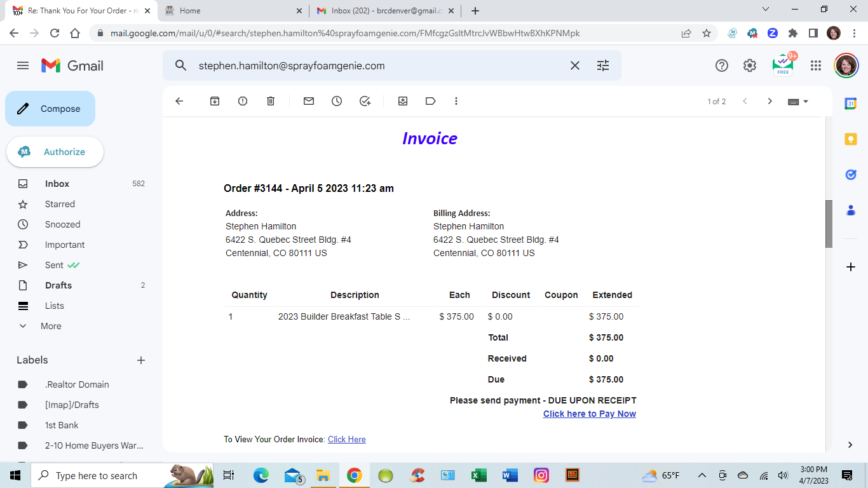Follow the Click here to Pay Now link
This screenshot has height=488, width=868.
pyautogui.click(x=589, y=414)
